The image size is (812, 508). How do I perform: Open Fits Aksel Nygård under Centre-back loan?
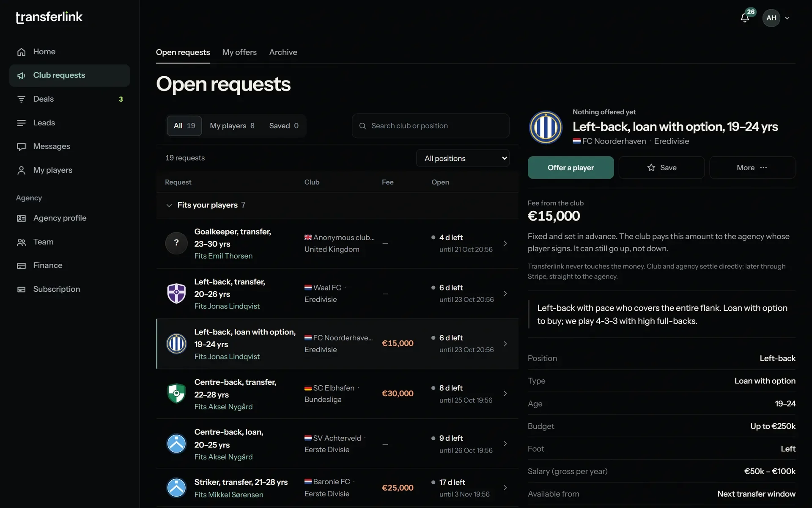[x=223, y=457]
